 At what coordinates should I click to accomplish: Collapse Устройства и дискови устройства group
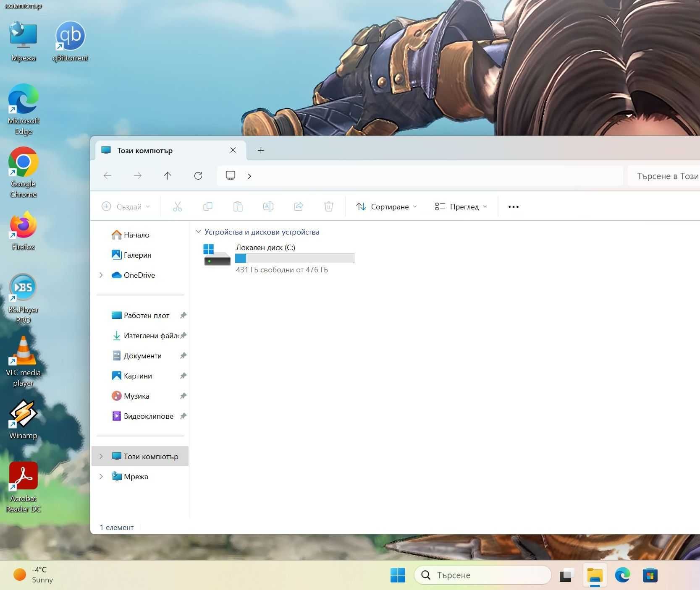pyautogui.click(x=198, y=232)
